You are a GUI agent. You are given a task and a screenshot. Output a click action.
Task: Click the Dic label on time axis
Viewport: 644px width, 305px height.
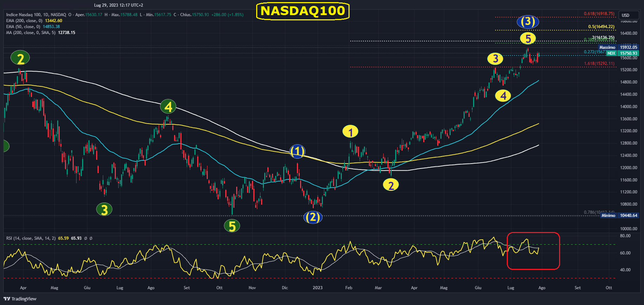point(285,288)
